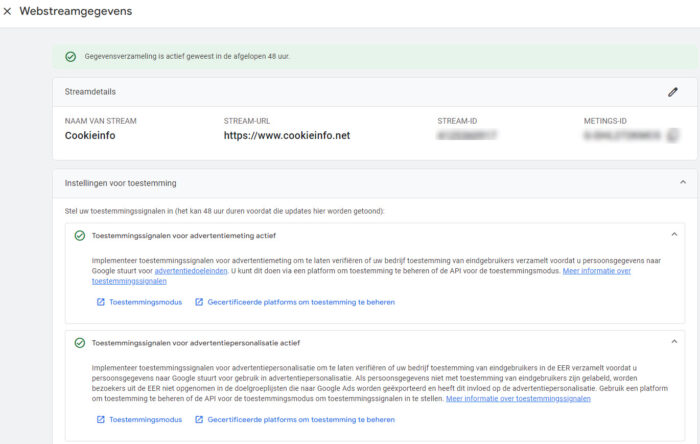Screen dimensions: 700x444
Task: Open Meer informatie over toestemmingssignalen in advertentiemeting card
Action: pyautogui.click(x=596, y=271)
